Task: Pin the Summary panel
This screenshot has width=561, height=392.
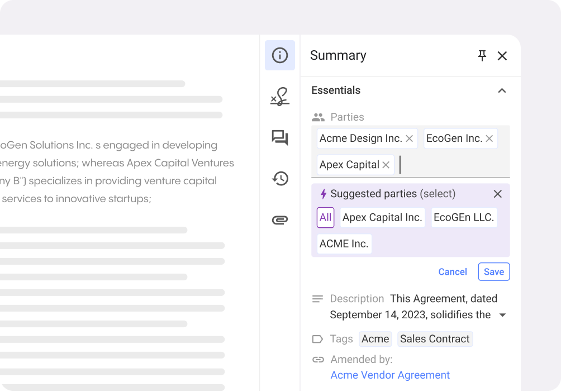Action: 482,55
